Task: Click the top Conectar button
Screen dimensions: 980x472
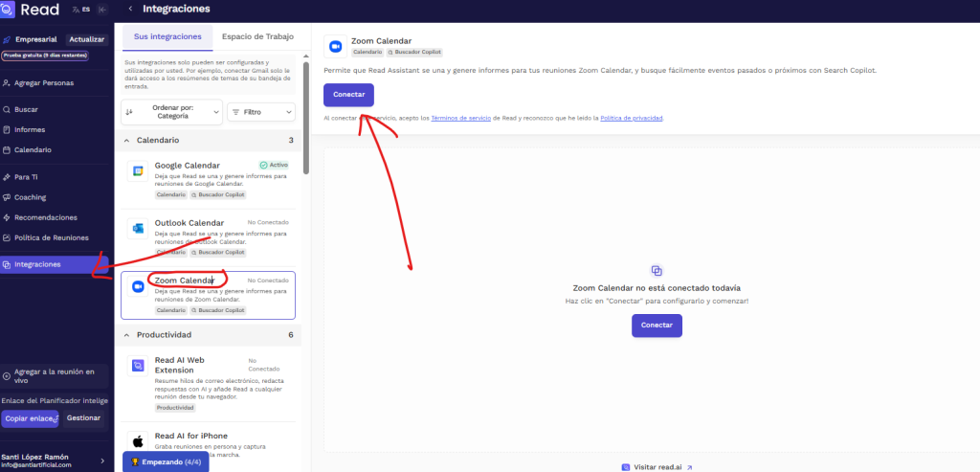Action: (x=348, y=95)
